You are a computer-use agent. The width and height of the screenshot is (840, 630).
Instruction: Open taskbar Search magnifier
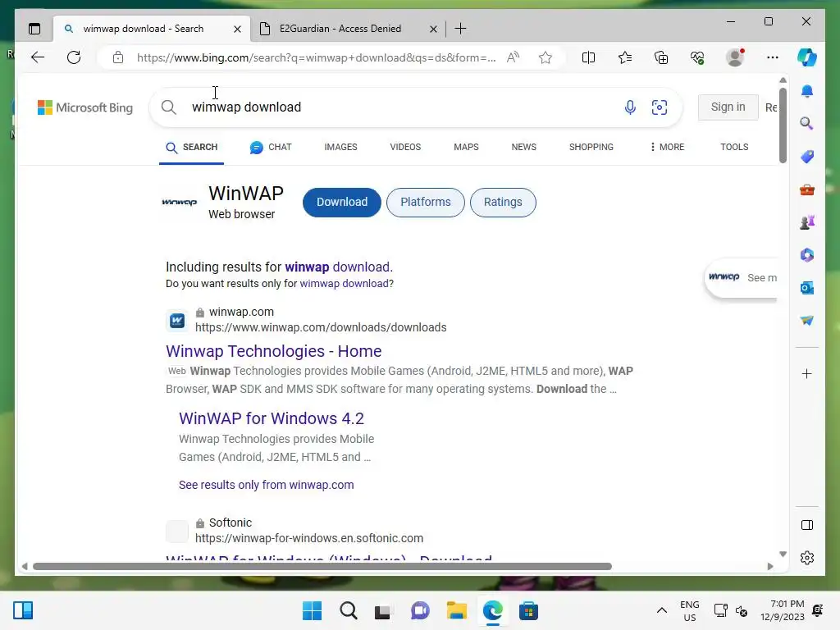coord(348,610)
